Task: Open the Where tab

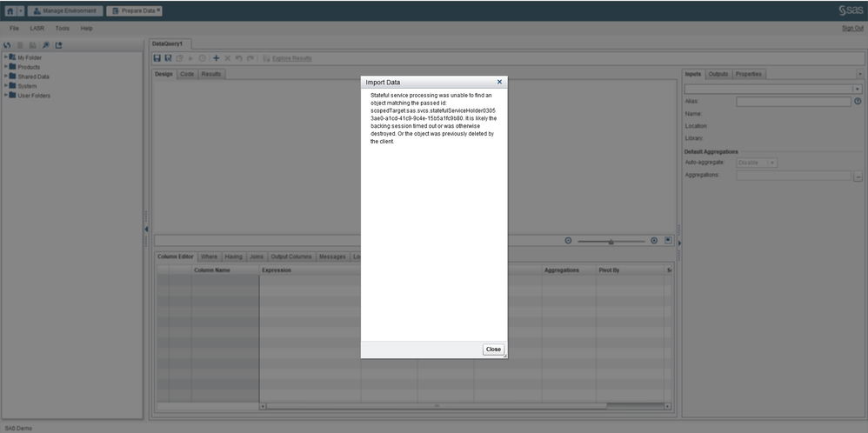Action: coord(210,256)
